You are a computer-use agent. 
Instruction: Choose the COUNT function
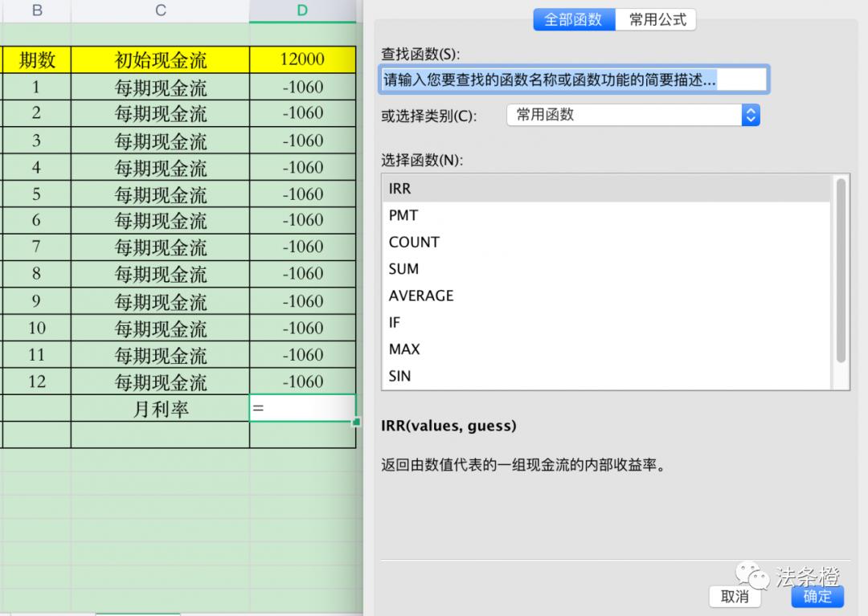point(413,242)
